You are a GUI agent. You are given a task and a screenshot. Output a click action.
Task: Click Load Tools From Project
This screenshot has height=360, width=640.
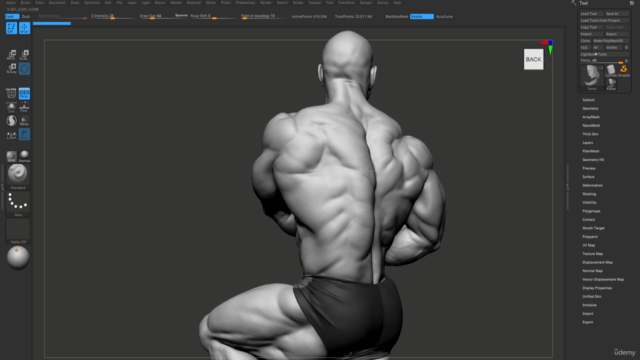tap(604, 20)
